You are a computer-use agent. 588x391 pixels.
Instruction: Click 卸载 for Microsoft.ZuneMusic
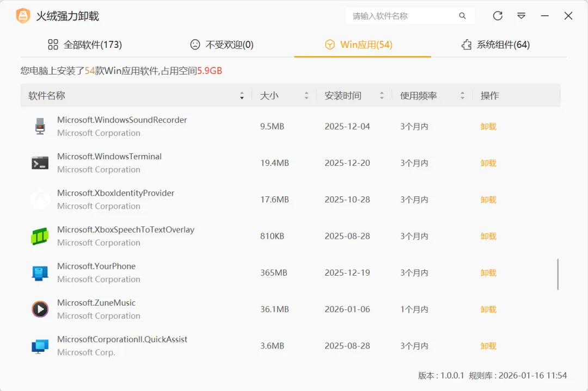pyautogui.click(x=488, y=309)
